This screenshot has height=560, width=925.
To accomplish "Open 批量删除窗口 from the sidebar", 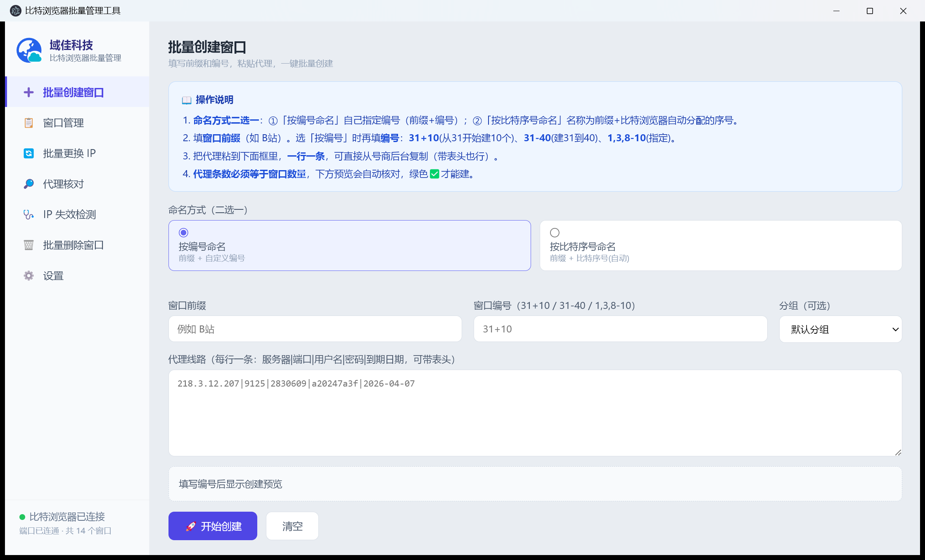I will 77,245.
